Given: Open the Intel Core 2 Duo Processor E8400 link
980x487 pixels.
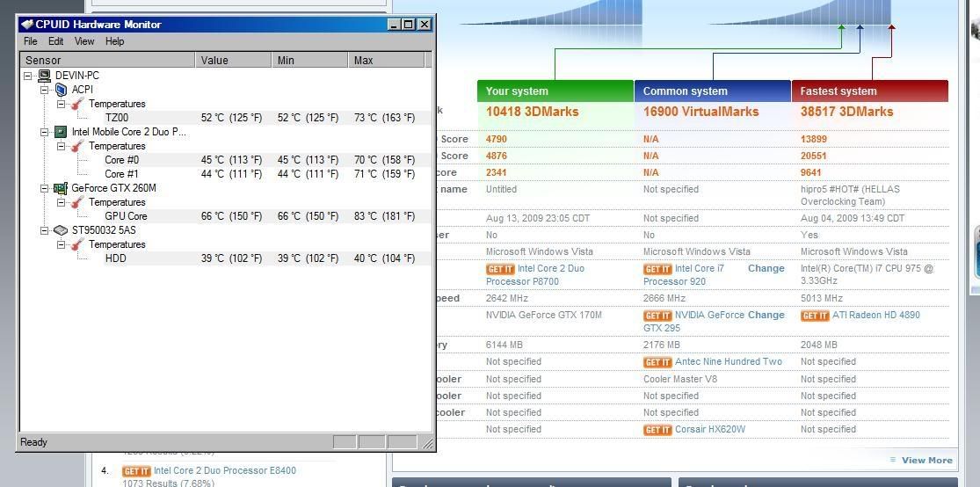Looking at the screenshot, I should point(225,470).
